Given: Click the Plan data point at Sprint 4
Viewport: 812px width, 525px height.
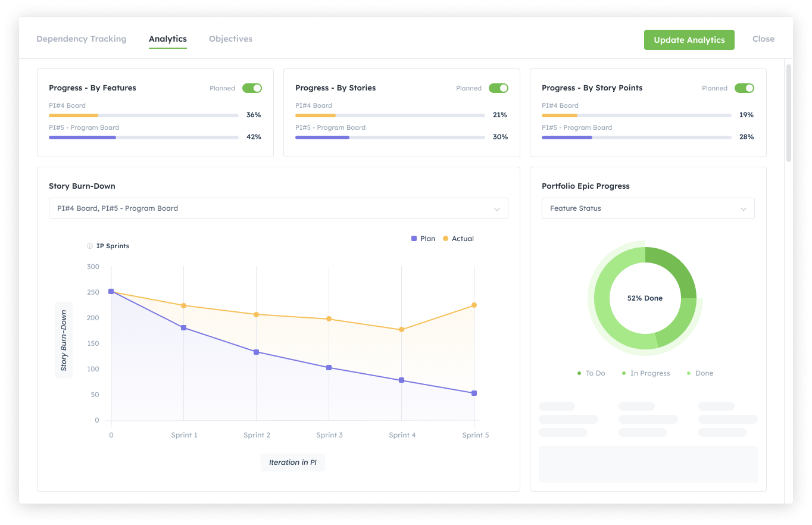Looking at the screenshot, I should [401, 380].
